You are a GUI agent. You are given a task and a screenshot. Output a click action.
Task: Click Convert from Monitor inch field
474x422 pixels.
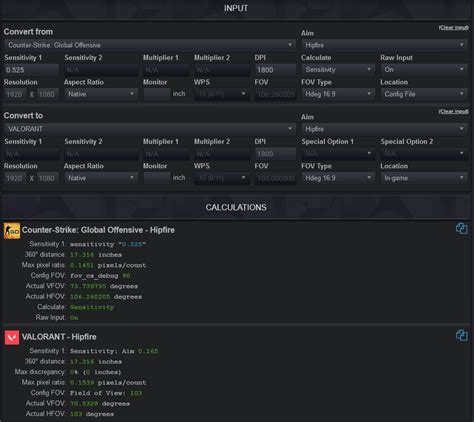pos(157,94)
